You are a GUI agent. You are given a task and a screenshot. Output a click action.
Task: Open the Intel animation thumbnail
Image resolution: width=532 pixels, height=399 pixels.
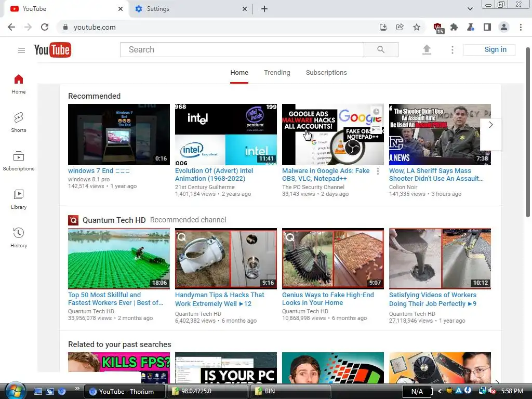tap(226, 135)
